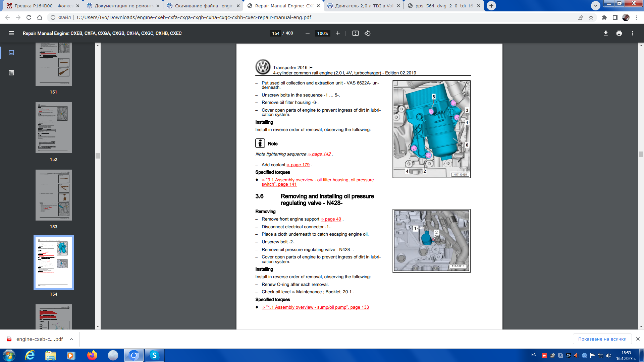Bookmark this page with star icon
The width and height of the screenshot is (644, 362).
pyautogui.click(x=591, y=17)
